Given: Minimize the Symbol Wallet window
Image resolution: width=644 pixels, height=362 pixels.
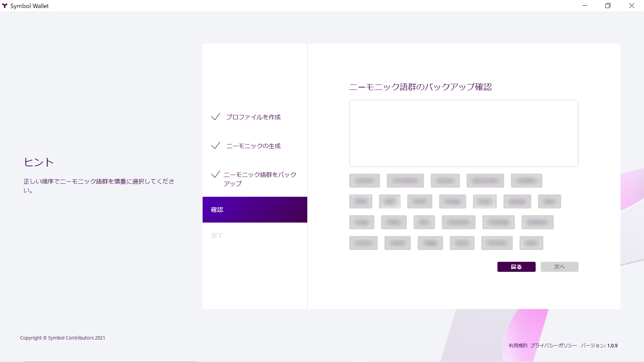Looking at the screenshot, I should tap(585, 6).
